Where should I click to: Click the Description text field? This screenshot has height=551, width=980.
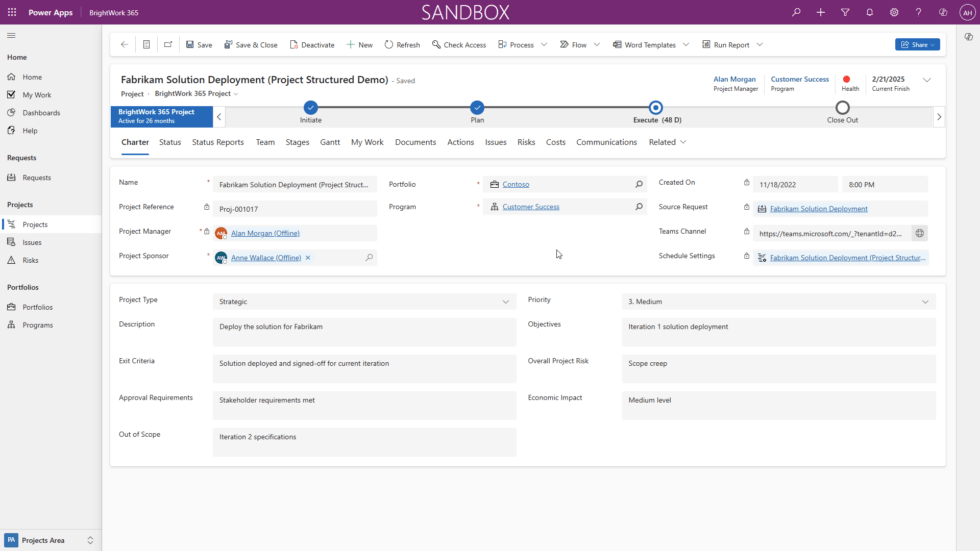pyautogui.click(x=365, y=332)
